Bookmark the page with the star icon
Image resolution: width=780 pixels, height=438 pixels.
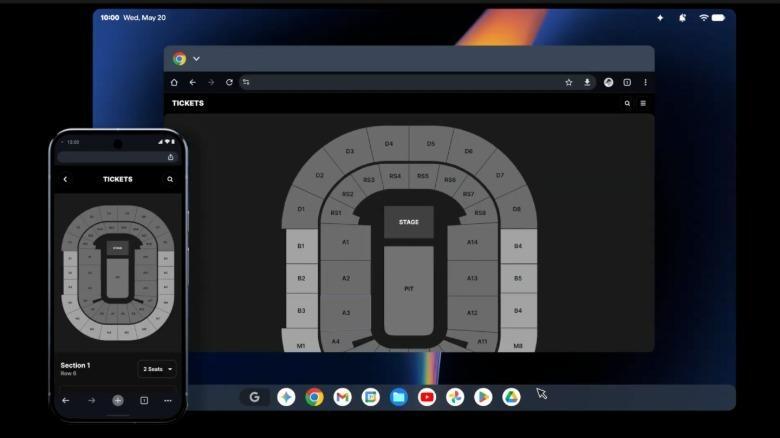(x=569, y=83)
